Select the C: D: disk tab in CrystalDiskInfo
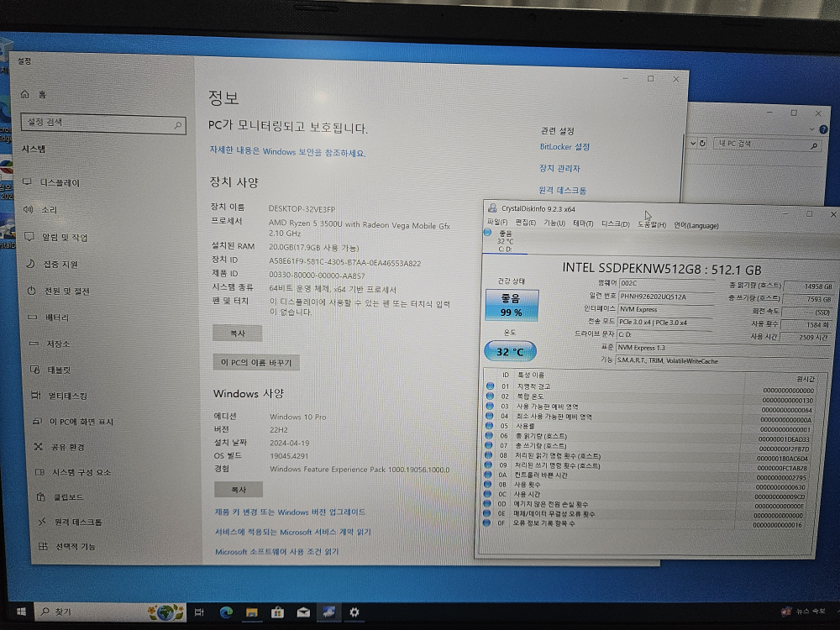Image resolution: width=840 pixels, height=630 pixels. coord(505,241)
